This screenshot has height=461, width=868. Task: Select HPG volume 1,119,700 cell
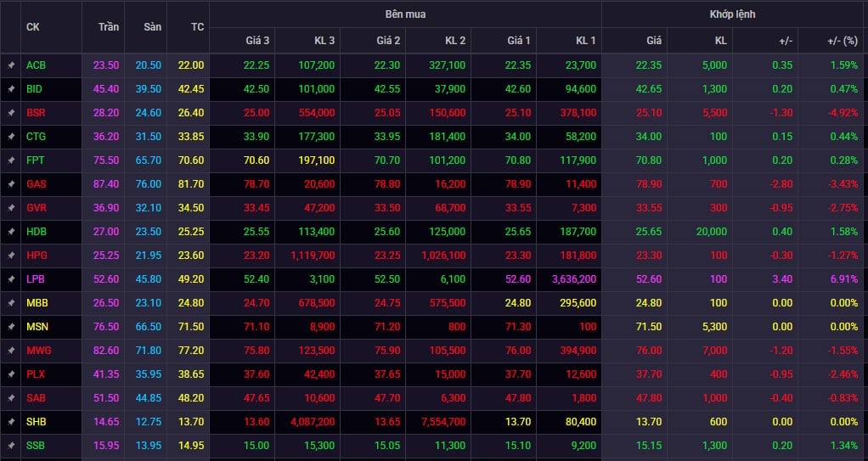coord(313,256)
